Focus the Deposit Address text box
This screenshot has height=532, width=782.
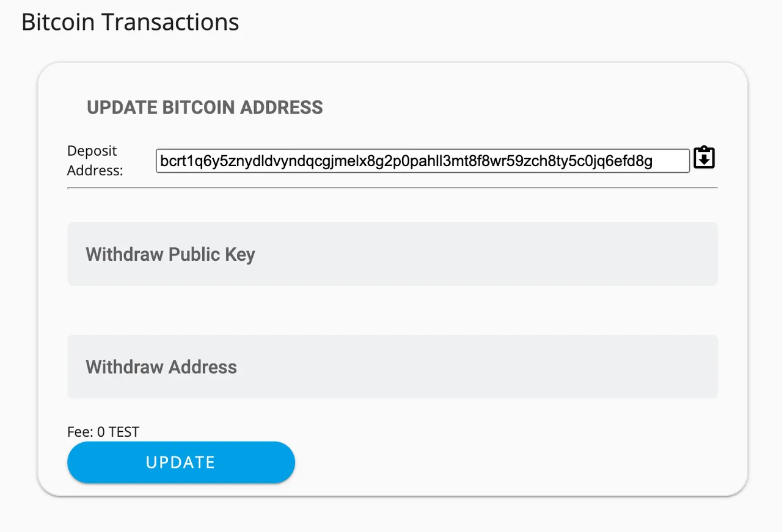423,161
